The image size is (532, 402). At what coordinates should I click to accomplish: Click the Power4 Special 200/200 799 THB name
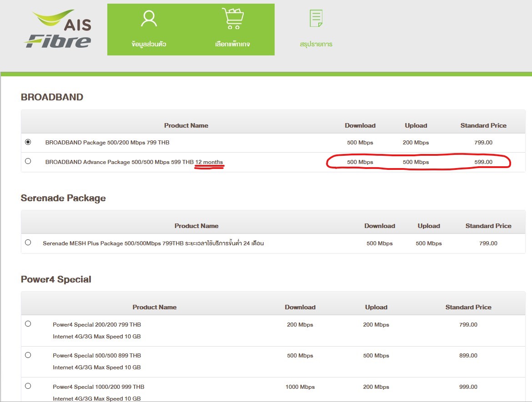pyautogui.click(x=97, y=325)
